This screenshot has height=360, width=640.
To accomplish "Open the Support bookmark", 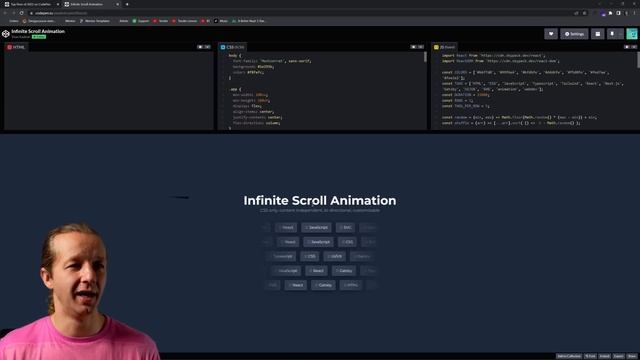I will 141,21.
